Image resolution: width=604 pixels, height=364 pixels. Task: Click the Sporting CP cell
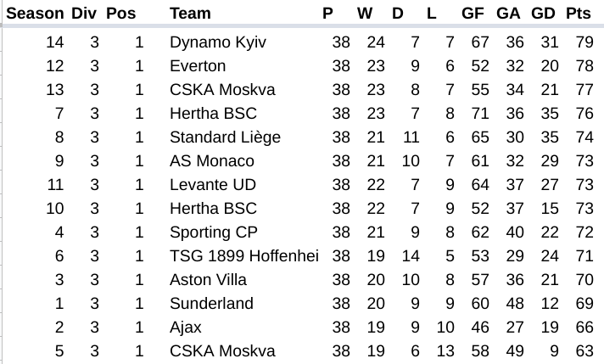click(x=212, y=232)
